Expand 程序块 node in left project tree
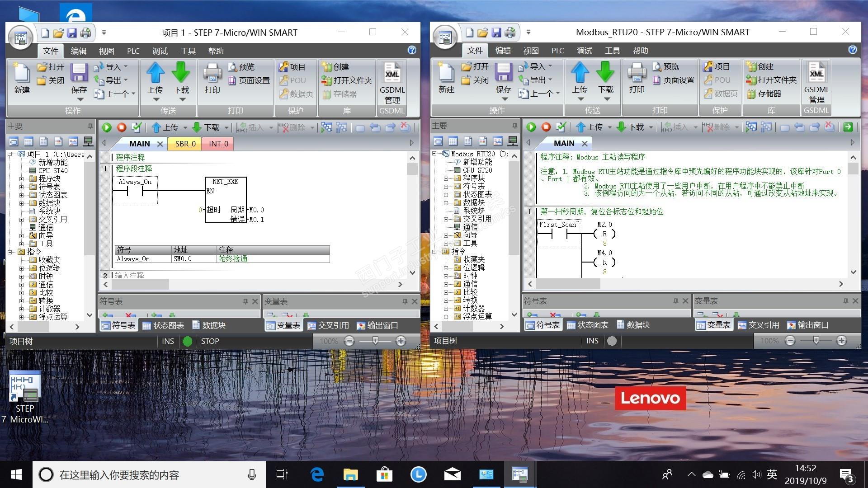The height and width of the screenshot is (488, 868). point(21,179)
